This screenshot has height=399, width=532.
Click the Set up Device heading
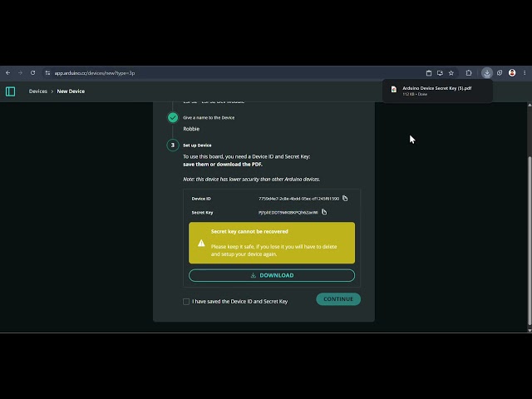click(197, 145)
